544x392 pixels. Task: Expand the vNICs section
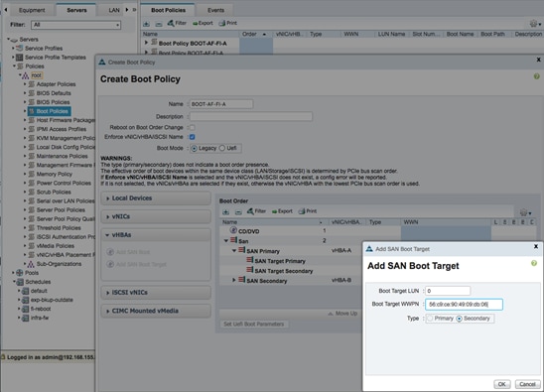(x=156, y=216)
